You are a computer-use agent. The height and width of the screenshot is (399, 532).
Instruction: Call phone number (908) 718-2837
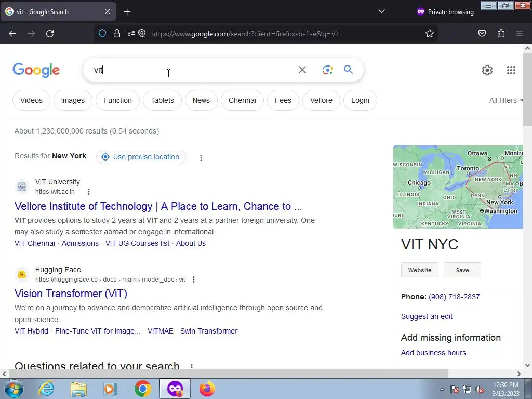pos(454,297)
